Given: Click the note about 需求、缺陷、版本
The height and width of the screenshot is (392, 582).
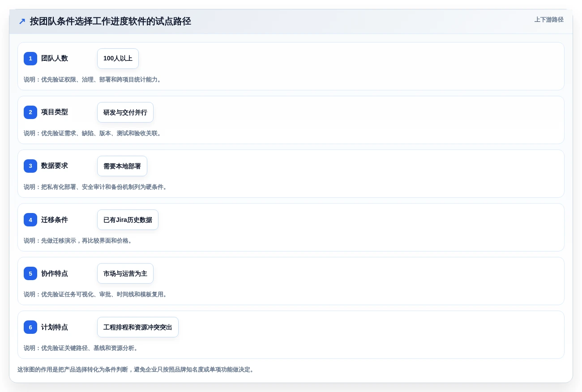Looking at the screenshot, I should [94, 133].
